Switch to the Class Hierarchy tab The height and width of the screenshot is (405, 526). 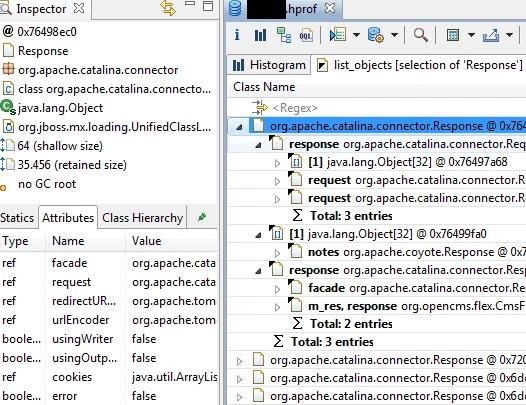tap(142, 218)
